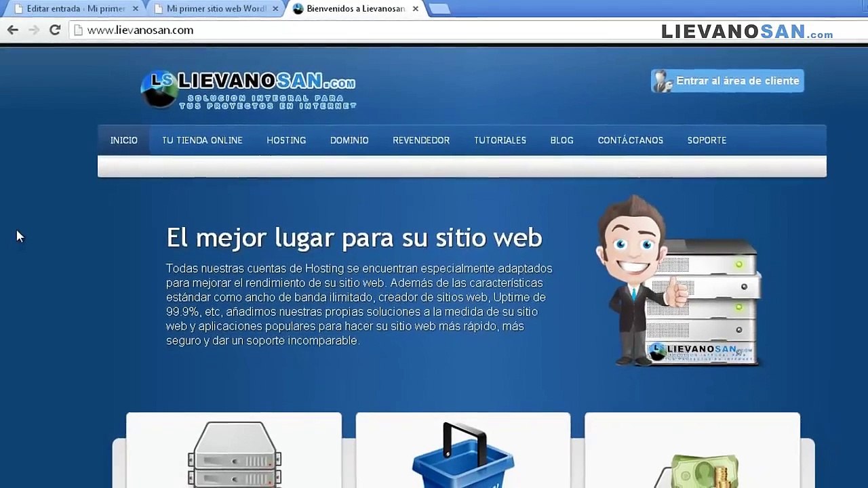The height and width of the screenshot is (488, 868).
Task: Open the CONTÁCTANOS menu item
Action: pyautogui.click(x=631, y=140)
